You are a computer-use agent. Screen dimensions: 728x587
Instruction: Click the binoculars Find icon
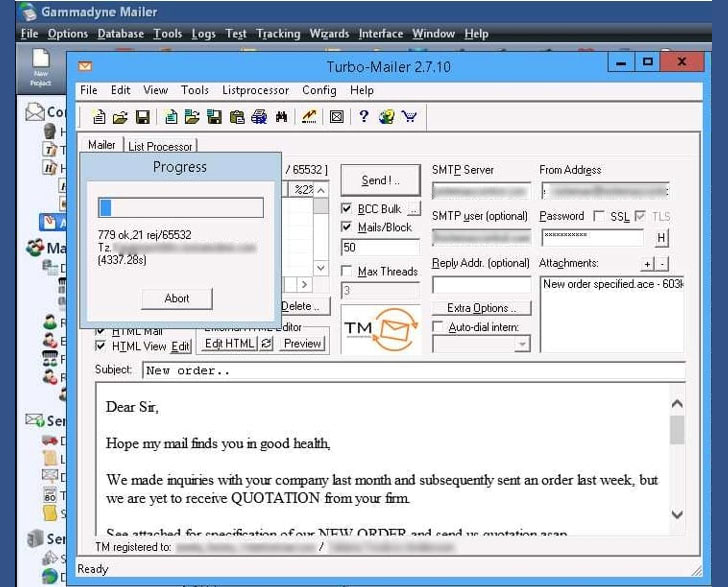coord(281,117)
